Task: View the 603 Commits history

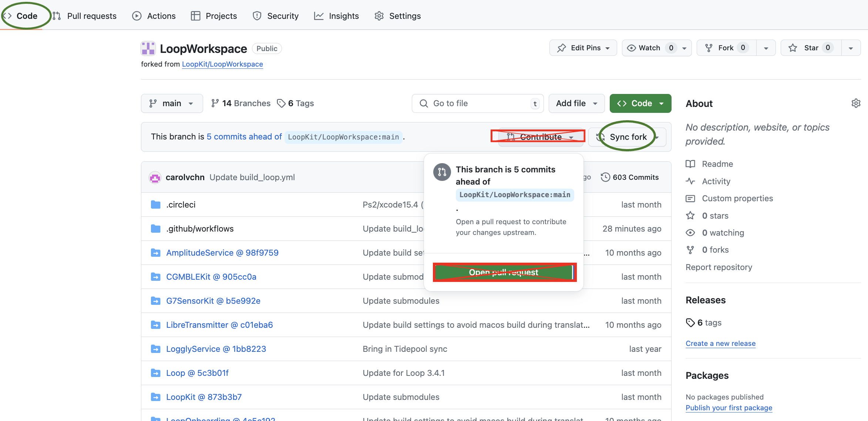Action: (630, 177)
